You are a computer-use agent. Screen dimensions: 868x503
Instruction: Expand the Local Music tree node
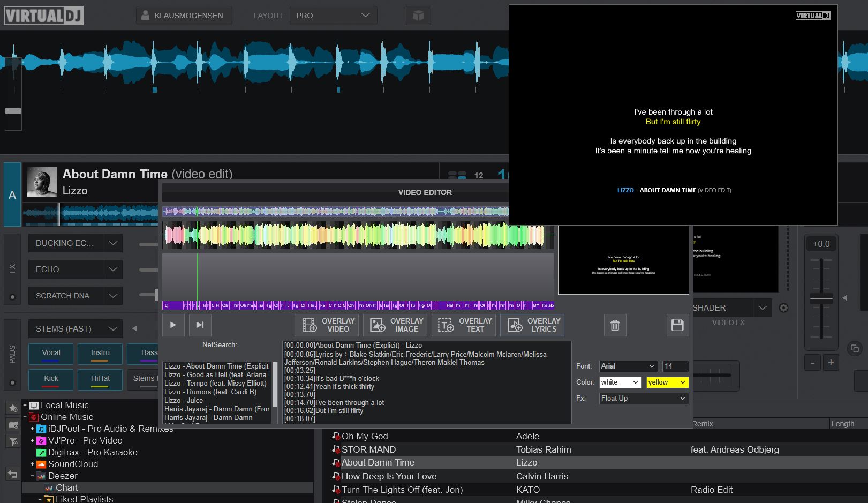coord(25,405)
